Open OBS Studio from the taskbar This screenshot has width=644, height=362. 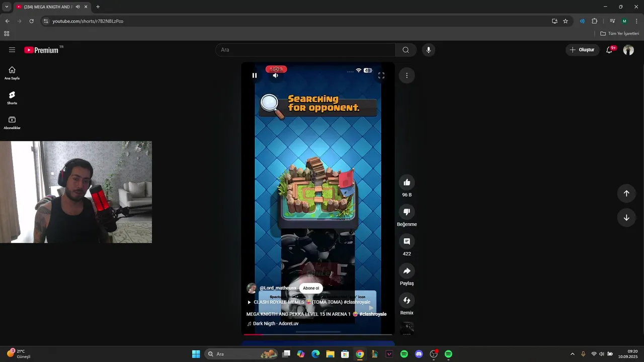coord(434,354)
